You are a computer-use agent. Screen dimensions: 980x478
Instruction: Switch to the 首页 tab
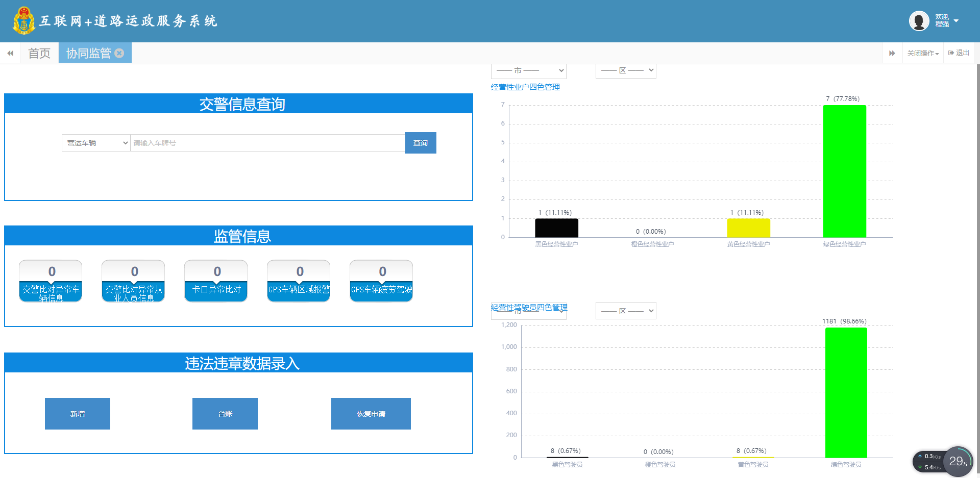tap(39, 53)
